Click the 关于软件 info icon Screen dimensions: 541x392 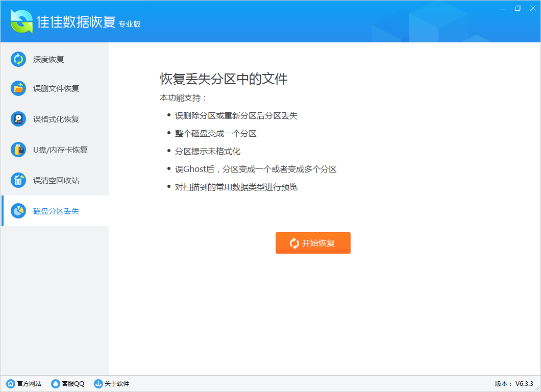click(x=97, y=383)
